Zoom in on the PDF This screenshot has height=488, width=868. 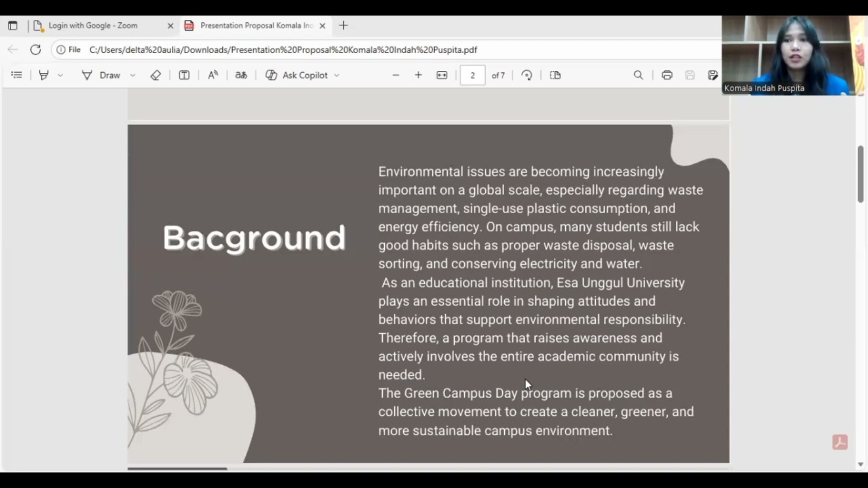click(x=418, y=75)
